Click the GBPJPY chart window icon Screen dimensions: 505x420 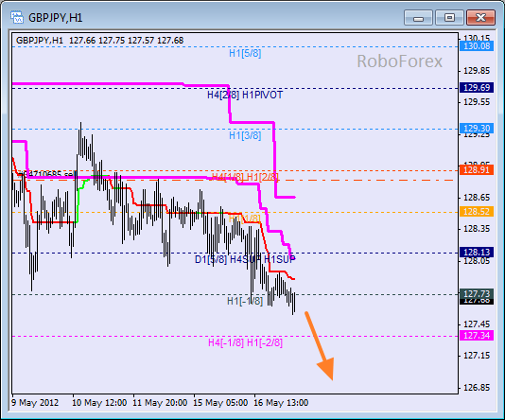pos(16,17)
